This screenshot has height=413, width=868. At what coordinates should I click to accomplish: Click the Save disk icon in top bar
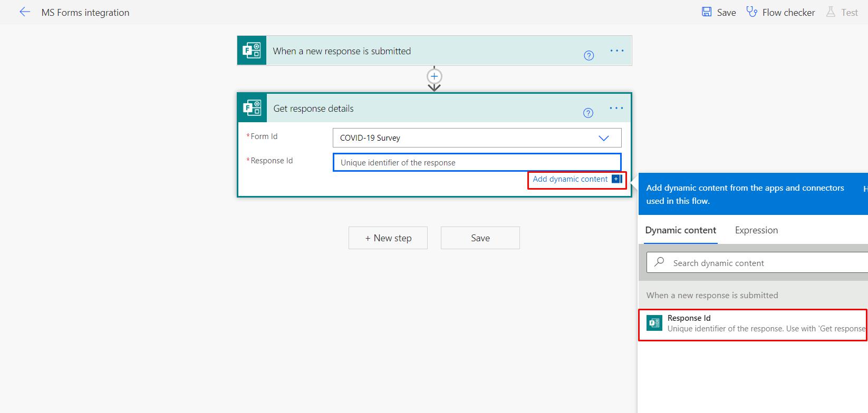(707, 12)
